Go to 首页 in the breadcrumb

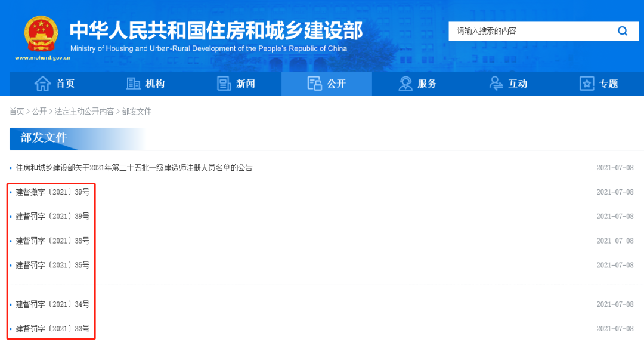[x=17, y=112]
